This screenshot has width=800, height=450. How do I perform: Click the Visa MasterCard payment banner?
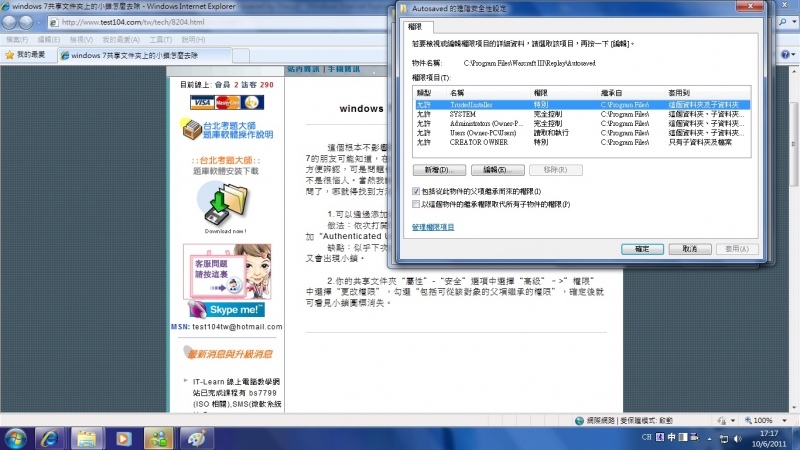[x=227, y=103]
